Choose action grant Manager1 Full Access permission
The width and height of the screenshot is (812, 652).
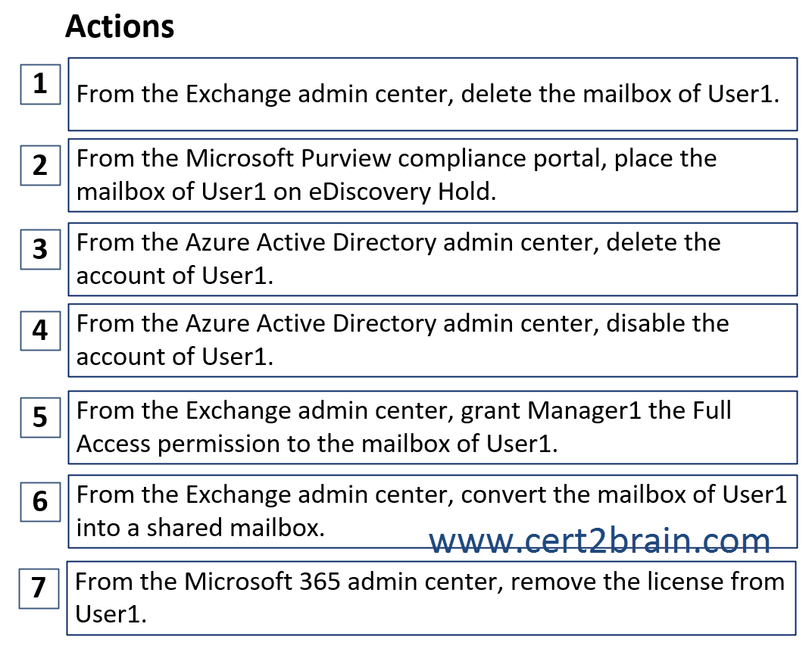[x=433, y=427]
